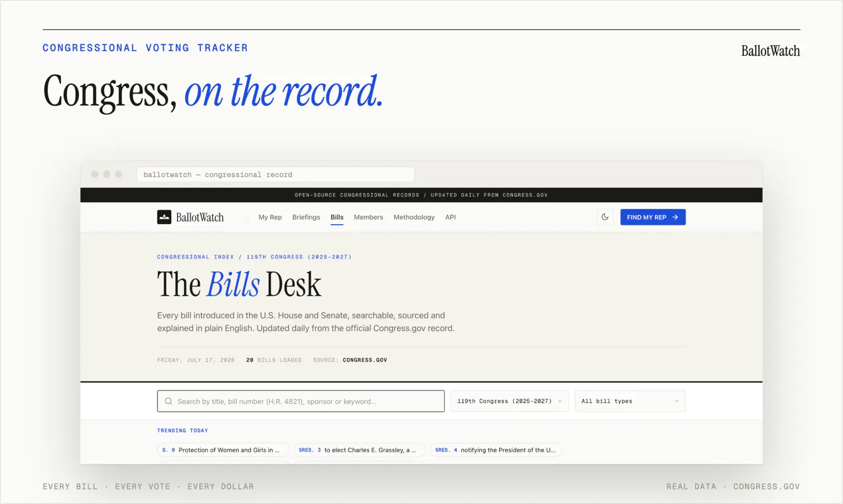Open the All bill types dropdown
Screen dimensions: 843x504
click(630, 401)
